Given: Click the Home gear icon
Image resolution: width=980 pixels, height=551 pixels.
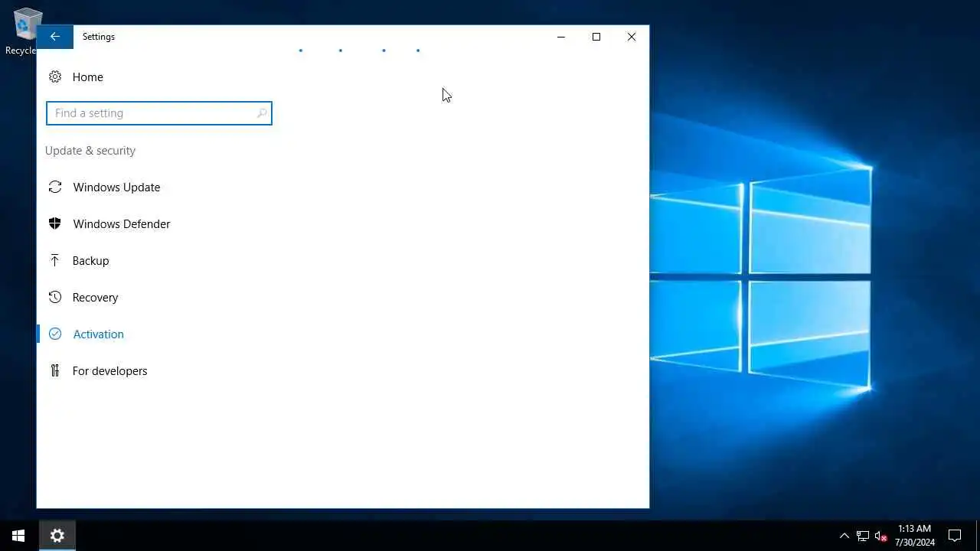Looking at the screenshot, I should 54,77.
